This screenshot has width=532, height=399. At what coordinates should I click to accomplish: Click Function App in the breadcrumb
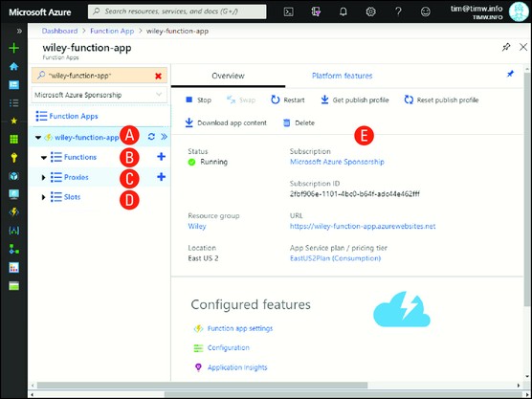click(x=112, y=32)
